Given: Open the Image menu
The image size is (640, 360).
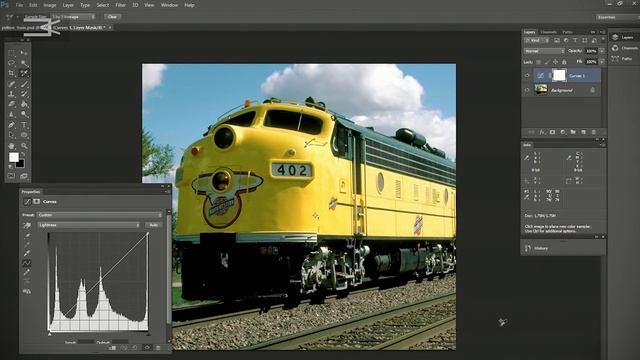Looking at the screenshot, I should point(49,5).
